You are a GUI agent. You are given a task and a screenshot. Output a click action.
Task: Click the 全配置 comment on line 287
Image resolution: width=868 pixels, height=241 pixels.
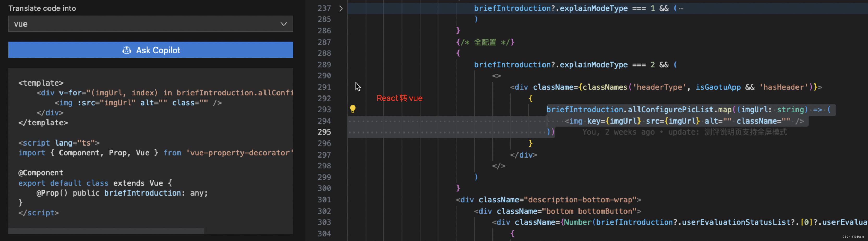click(485, 42)
